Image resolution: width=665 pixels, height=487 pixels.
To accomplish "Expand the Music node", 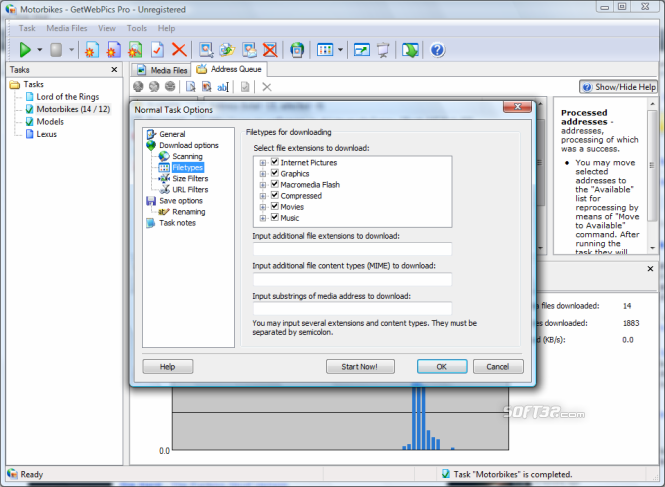I will [263, 218].
